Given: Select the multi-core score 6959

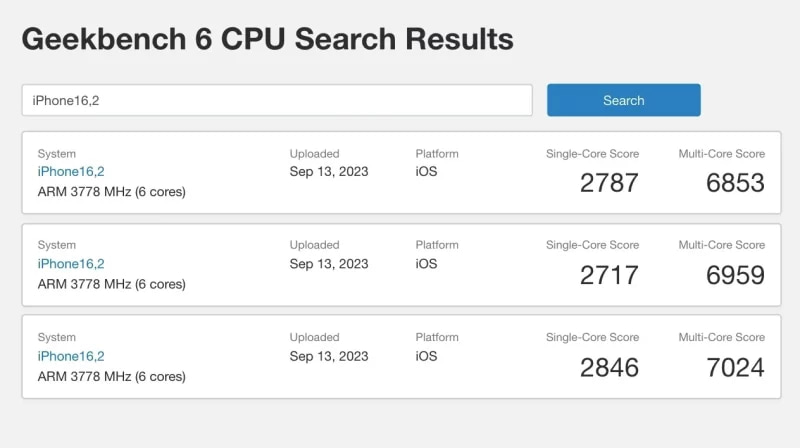Looking at the screenshot, I should pos(735,275).
